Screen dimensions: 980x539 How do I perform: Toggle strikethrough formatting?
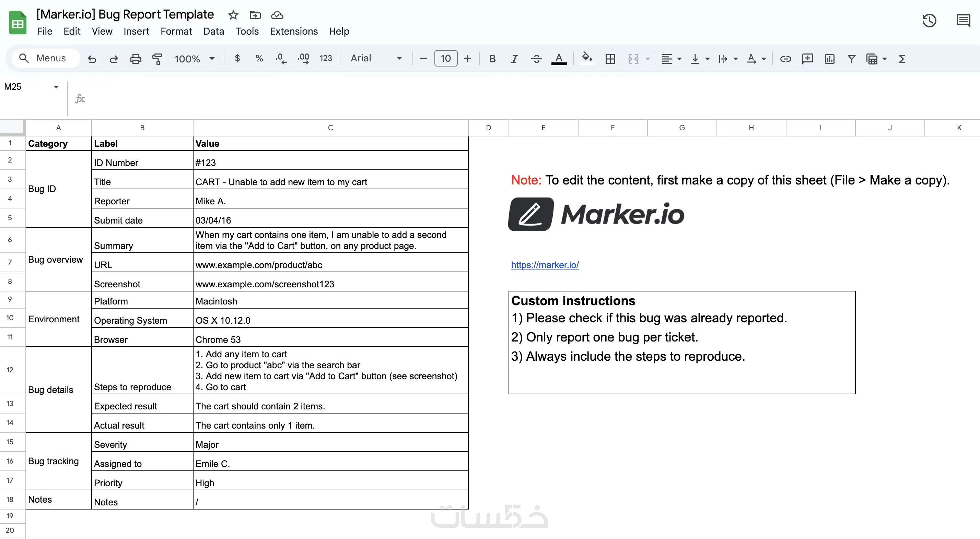click(536, 59)
